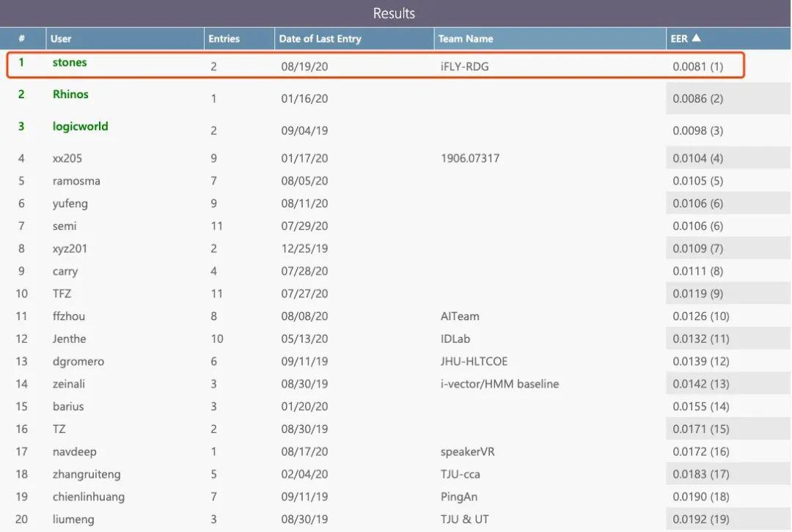This screenshot has height=532, width=792.
Task: Select user Jenthe
Action: 69,339
